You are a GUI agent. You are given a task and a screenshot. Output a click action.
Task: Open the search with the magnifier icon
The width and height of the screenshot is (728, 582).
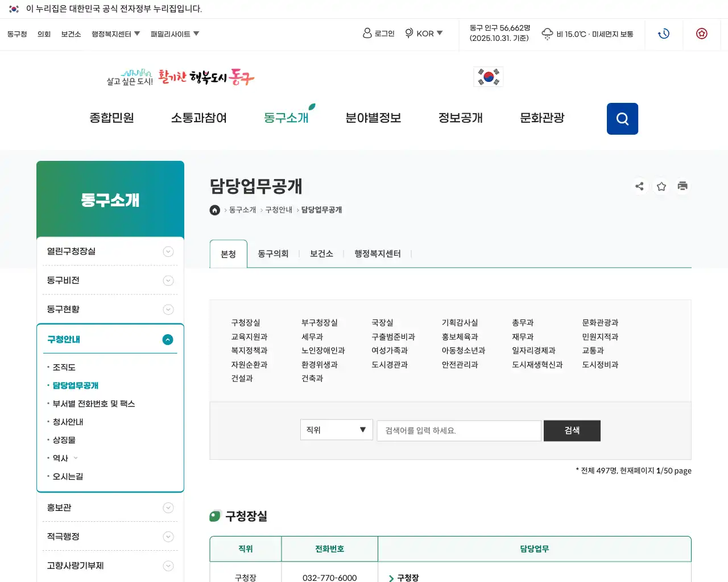[622, 119]
